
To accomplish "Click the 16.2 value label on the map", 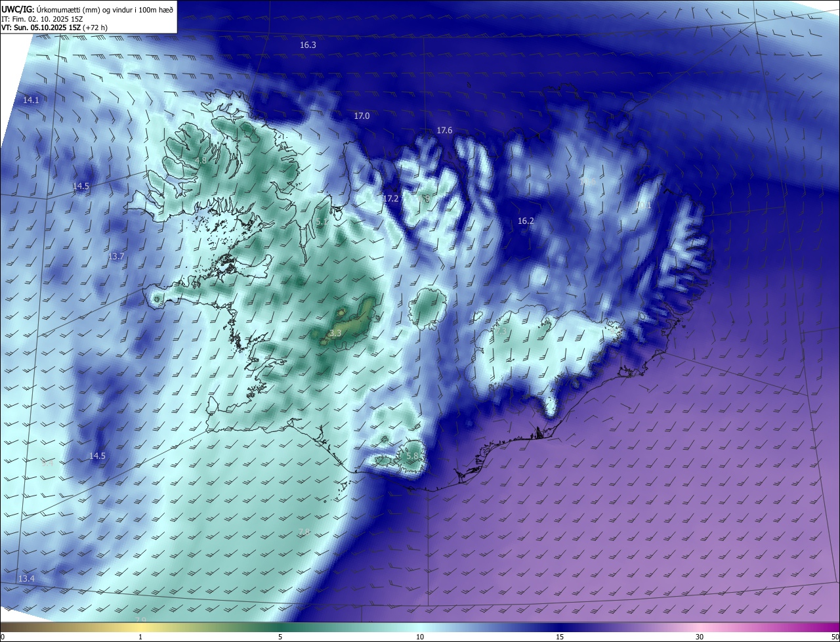I will click(x=526, y=221).
